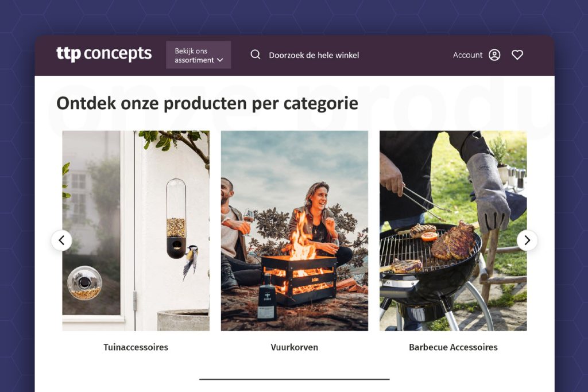Screen dimensions: 588x392
Task: Show next categories with right arrow
Action: [527, 240]
